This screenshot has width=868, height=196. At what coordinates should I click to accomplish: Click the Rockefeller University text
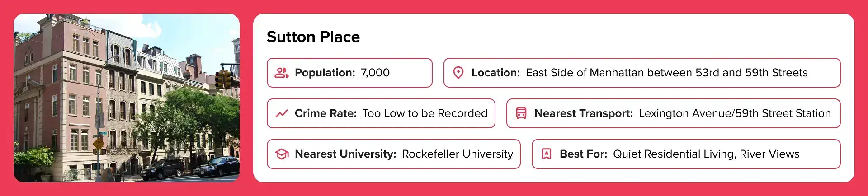(458, 154)
